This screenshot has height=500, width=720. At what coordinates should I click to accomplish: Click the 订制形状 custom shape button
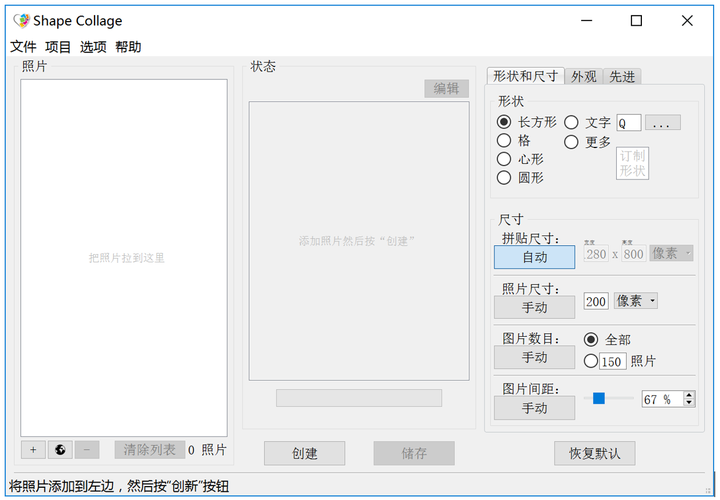tap(632, 163)
